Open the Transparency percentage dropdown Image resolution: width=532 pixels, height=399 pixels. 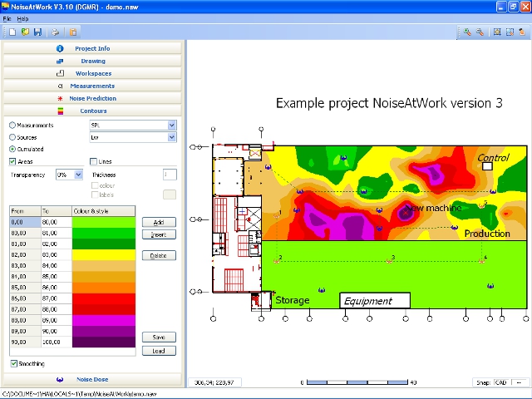coord(70,175)
